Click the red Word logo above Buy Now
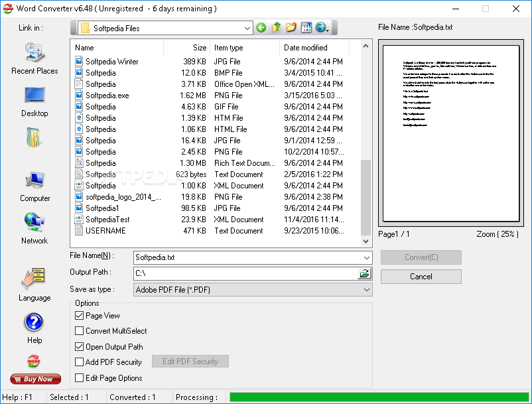 click(34, 361)
